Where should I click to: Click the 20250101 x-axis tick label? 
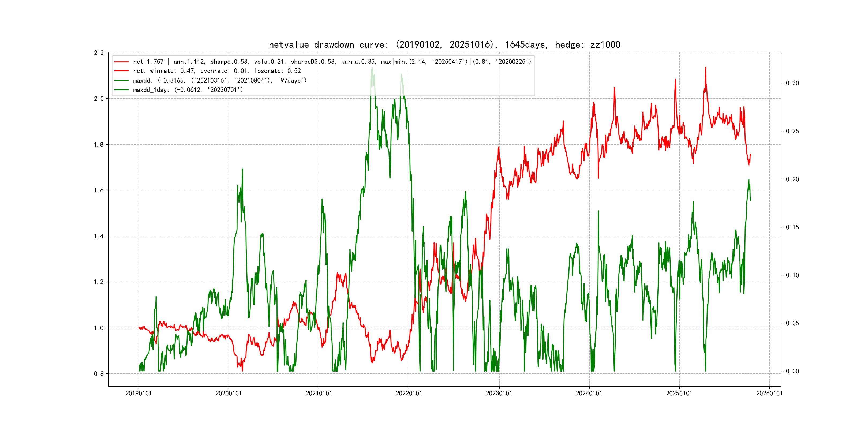pyautogui.click(x=679, y=393)
